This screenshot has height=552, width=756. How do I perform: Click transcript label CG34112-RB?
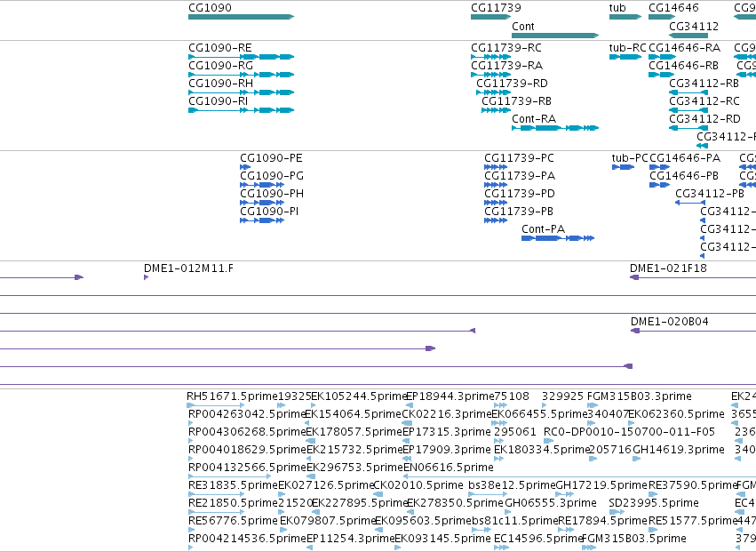click(x=704, y=84)
